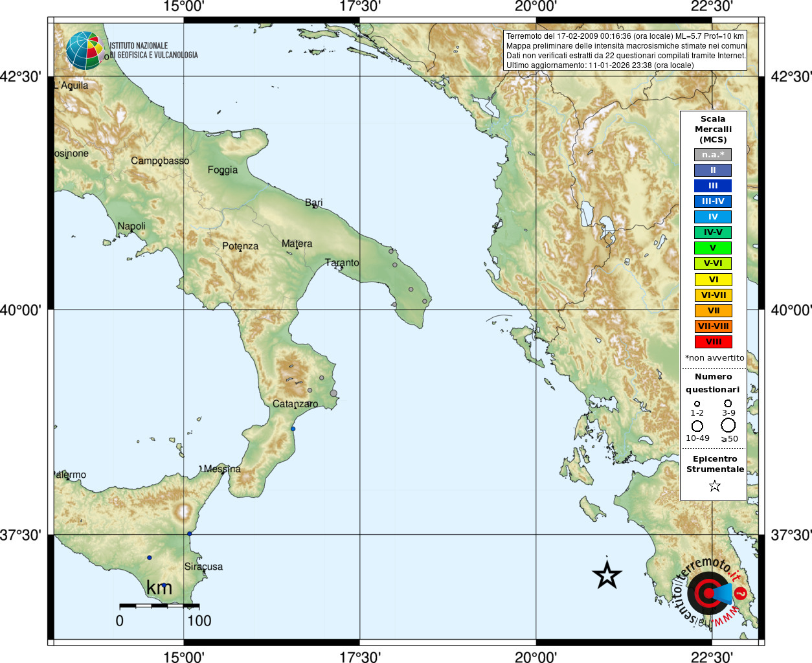
Task: Click the 22°30' label on the bottom axis
Action: tap(712, 657)
